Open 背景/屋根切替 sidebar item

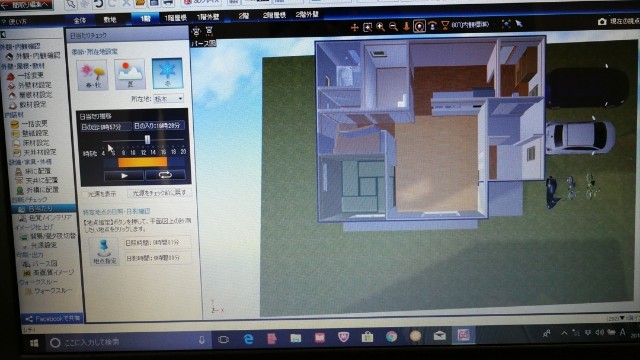click(x=49, y=236)
